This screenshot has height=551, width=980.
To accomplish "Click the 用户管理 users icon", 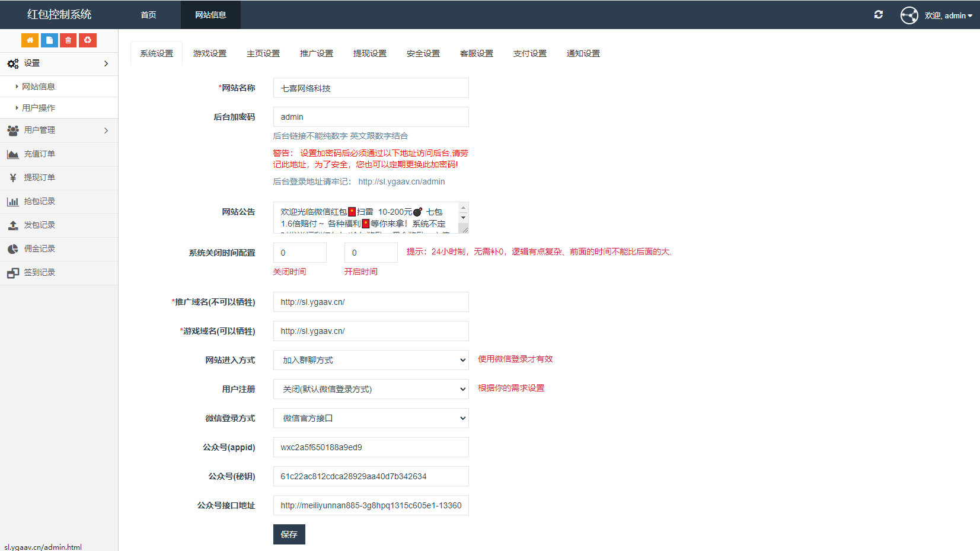I will 12,130.
